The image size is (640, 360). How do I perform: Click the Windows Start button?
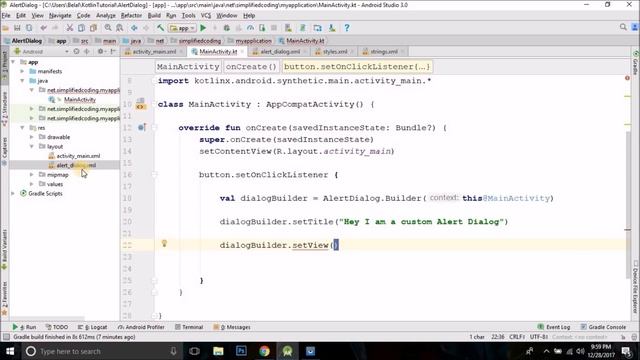(10, 351)
